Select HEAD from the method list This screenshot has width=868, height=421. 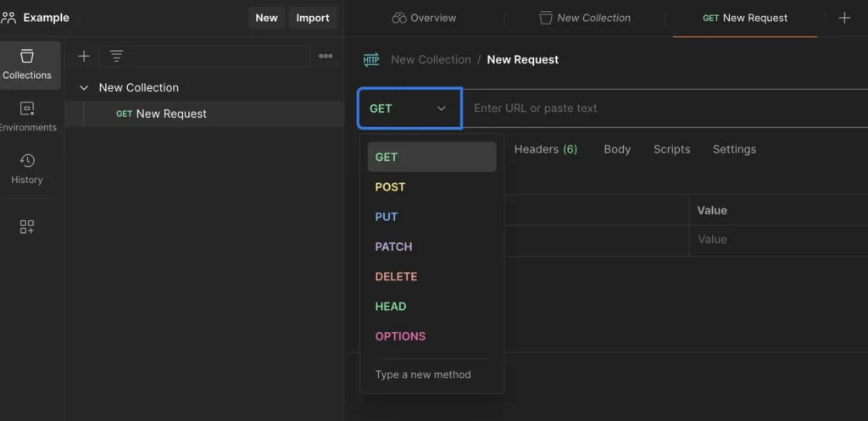431,307
